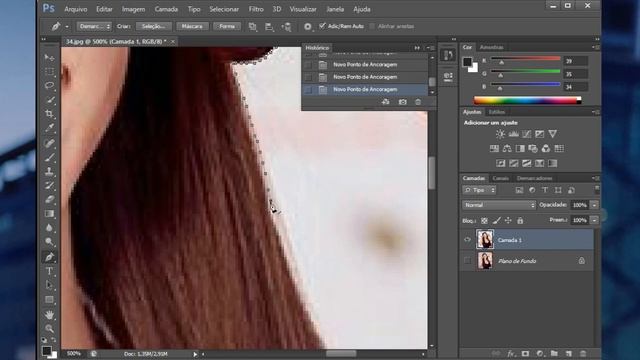
Task: Select the Blur tool
Action: [x=49, y=228]
